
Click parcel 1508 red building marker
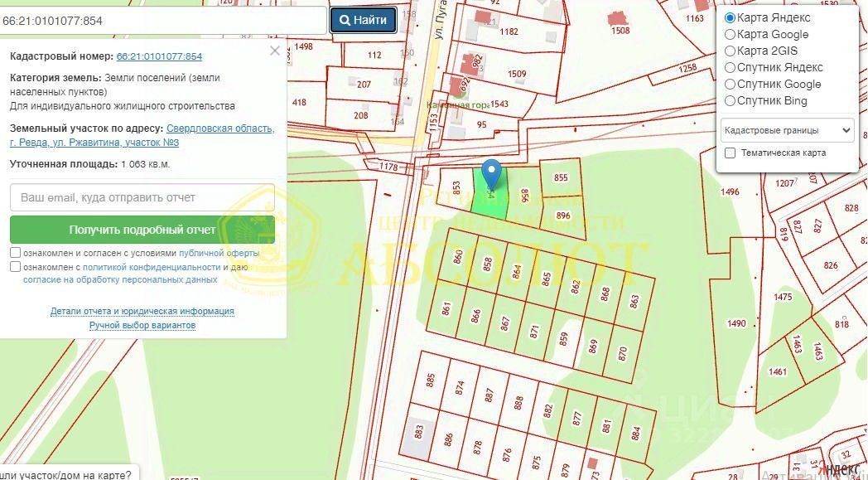click(617, 19)
